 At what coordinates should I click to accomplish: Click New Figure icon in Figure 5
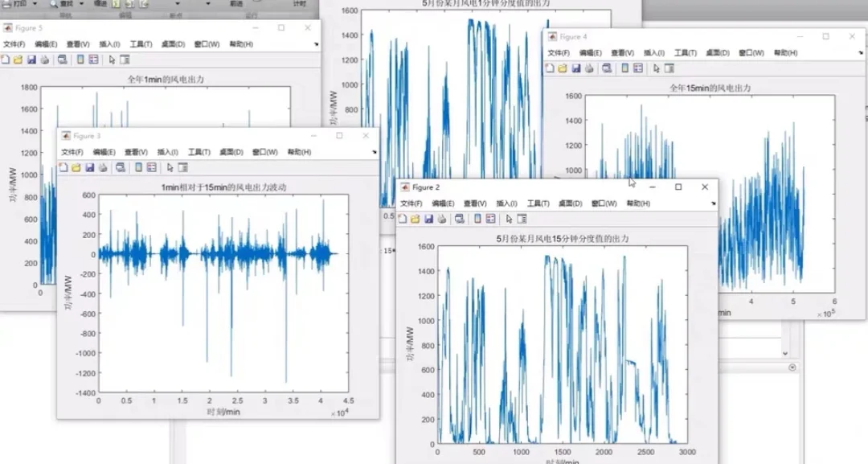pyautogui.click(x=5, y=60)
